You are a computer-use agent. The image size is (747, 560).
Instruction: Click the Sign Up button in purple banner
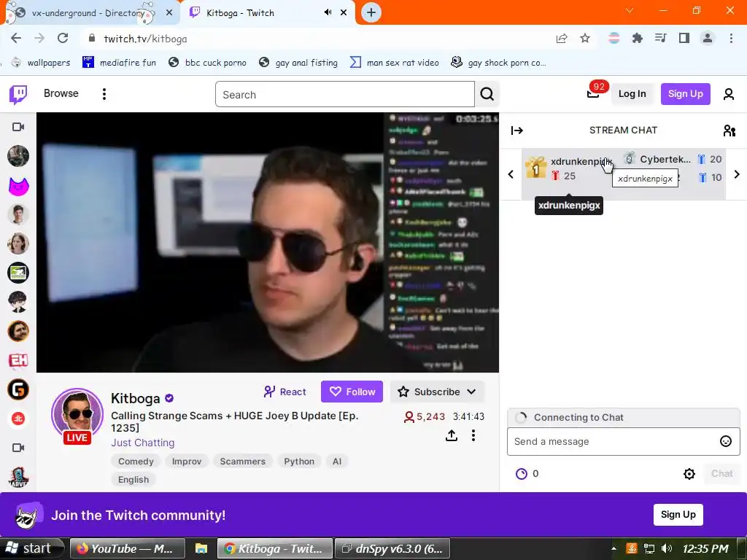[x=678, y=515]
